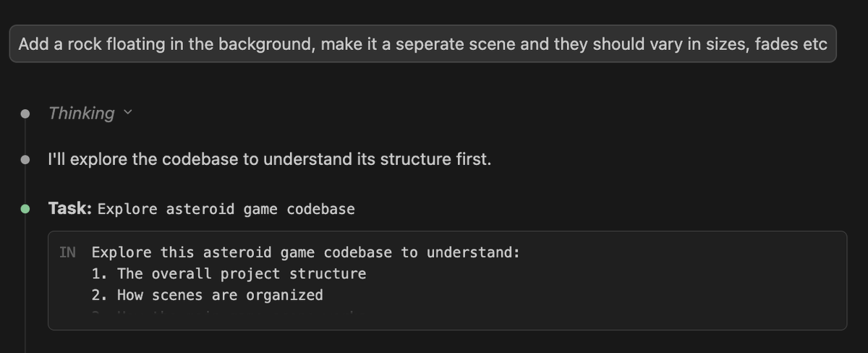
Task: Open "Explore asteroid game codebase" task title
Action: click(226, 210)
